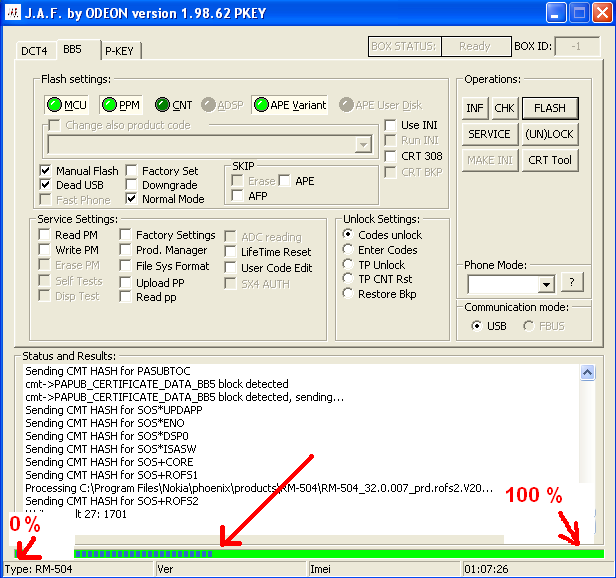
Task: Click the SERVICE button
Action: 490,134
